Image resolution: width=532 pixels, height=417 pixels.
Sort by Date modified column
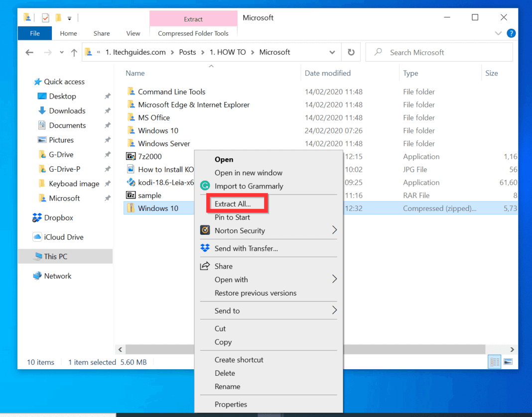pos(327,73)
